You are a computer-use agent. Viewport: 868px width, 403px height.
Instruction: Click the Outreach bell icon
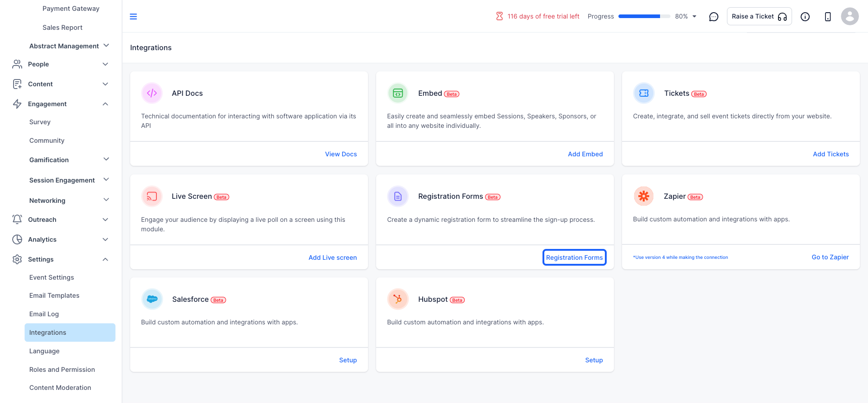click(x=17, y=220)
